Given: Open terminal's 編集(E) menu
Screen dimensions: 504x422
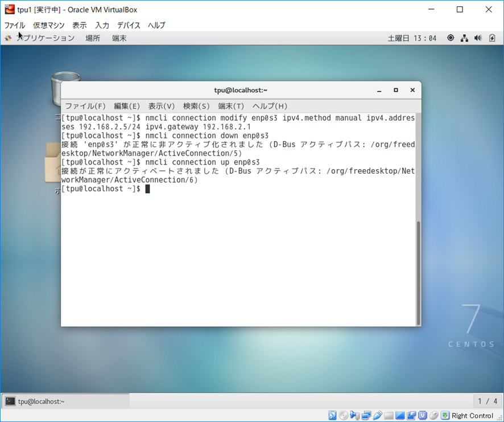Looking at the screenshot, I should (x=126, y=106).
